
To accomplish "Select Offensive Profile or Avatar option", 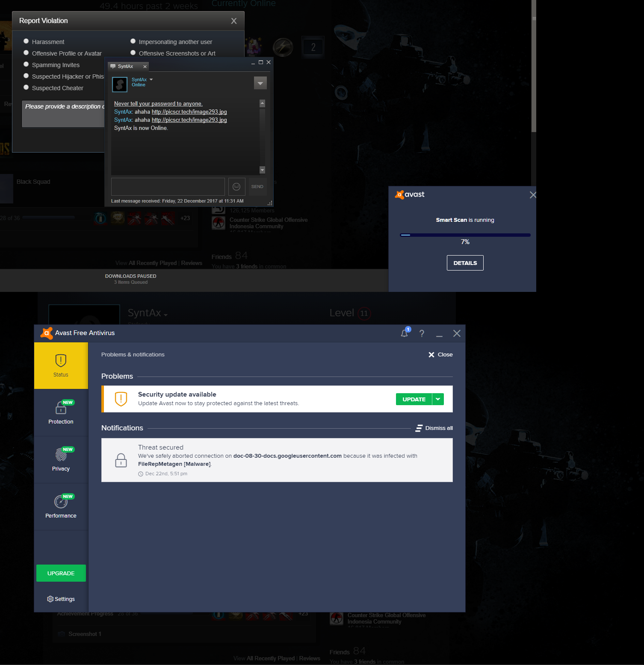I will point(26,53).
